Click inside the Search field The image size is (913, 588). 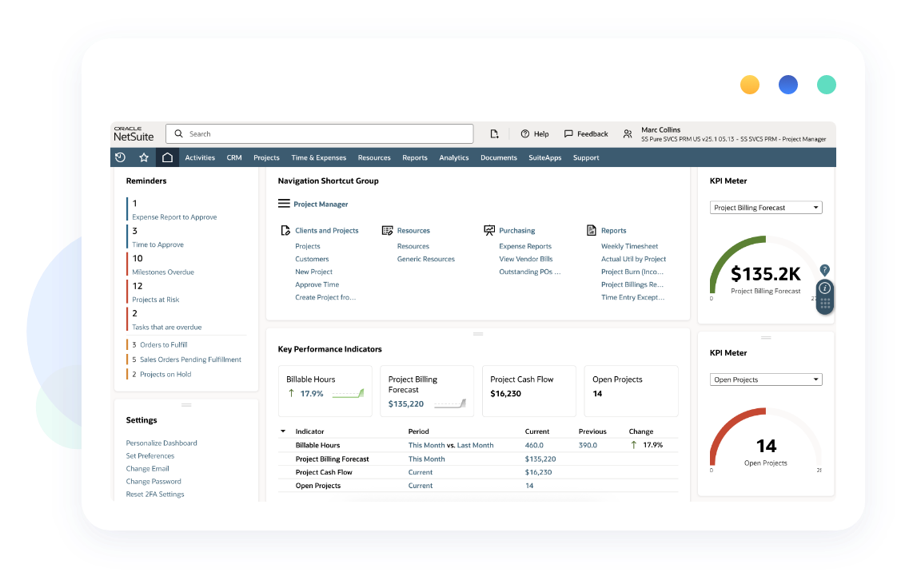coord(320,134)
